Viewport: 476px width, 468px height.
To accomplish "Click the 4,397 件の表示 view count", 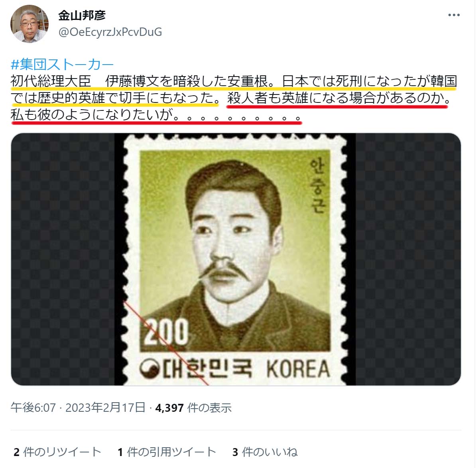I will click(193, 407).
